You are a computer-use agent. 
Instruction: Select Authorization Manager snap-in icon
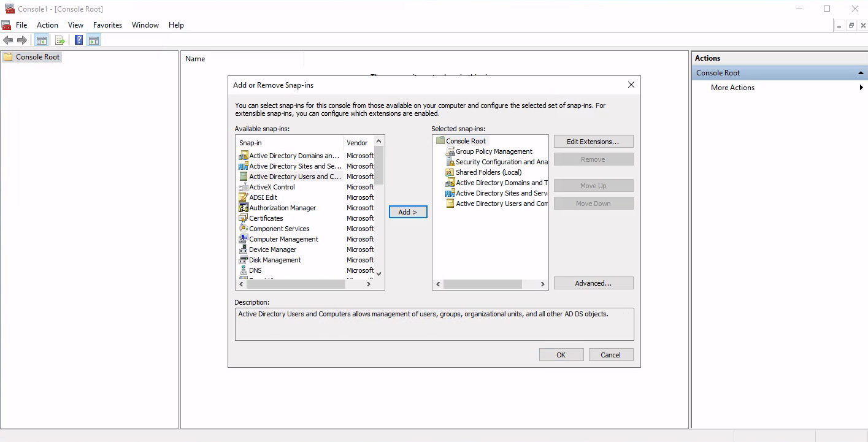pos(244,208)
